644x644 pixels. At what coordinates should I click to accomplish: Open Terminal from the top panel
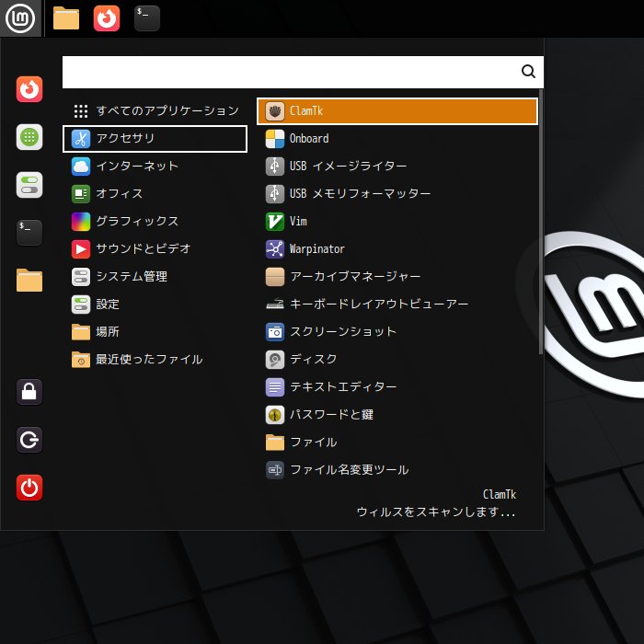[x=147, y=18]
